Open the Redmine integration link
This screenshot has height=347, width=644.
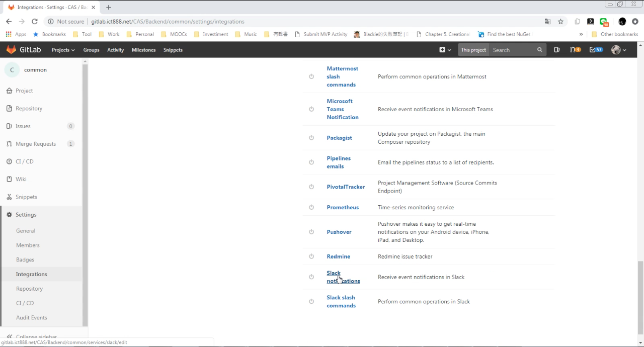(x=338, y=256)
